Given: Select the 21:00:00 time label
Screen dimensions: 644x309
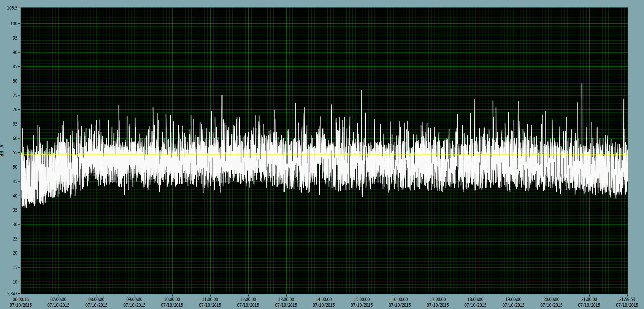Looking at the screenshot, I should coord(589,300).
